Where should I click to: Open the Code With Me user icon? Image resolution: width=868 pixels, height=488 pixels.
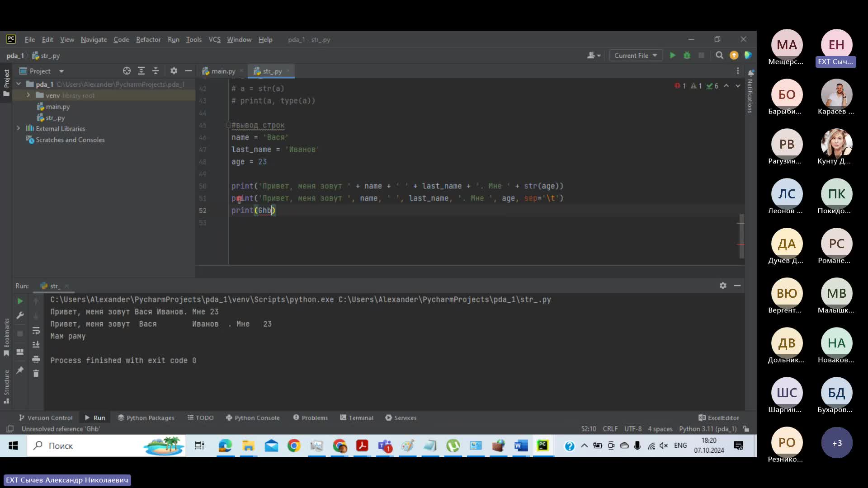tap(594, 55)
